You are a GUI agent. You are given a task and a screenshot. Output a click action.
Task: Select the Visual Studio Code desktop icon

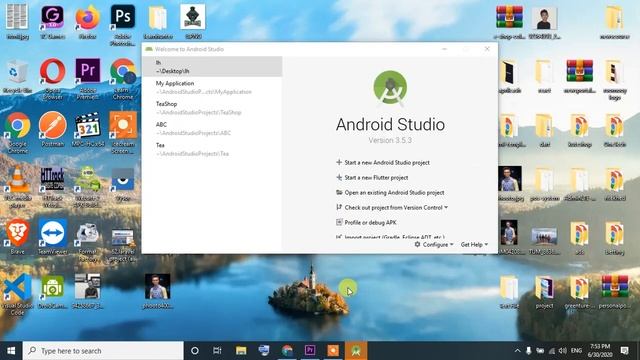[x=18, y=295]
